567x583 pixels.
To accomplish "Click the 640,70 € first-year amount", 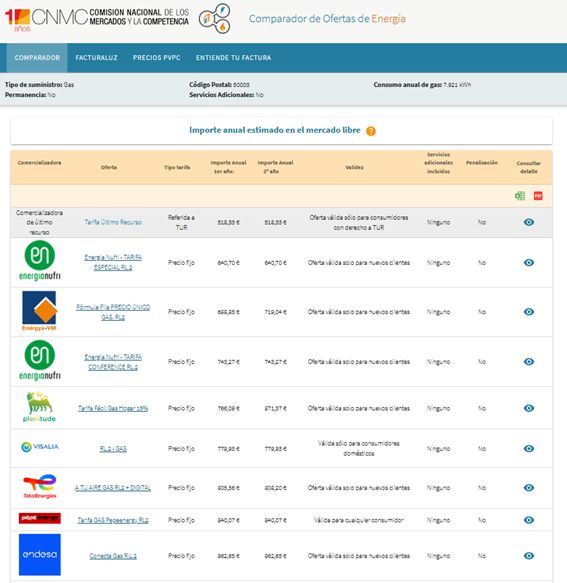I will [229, 262].
